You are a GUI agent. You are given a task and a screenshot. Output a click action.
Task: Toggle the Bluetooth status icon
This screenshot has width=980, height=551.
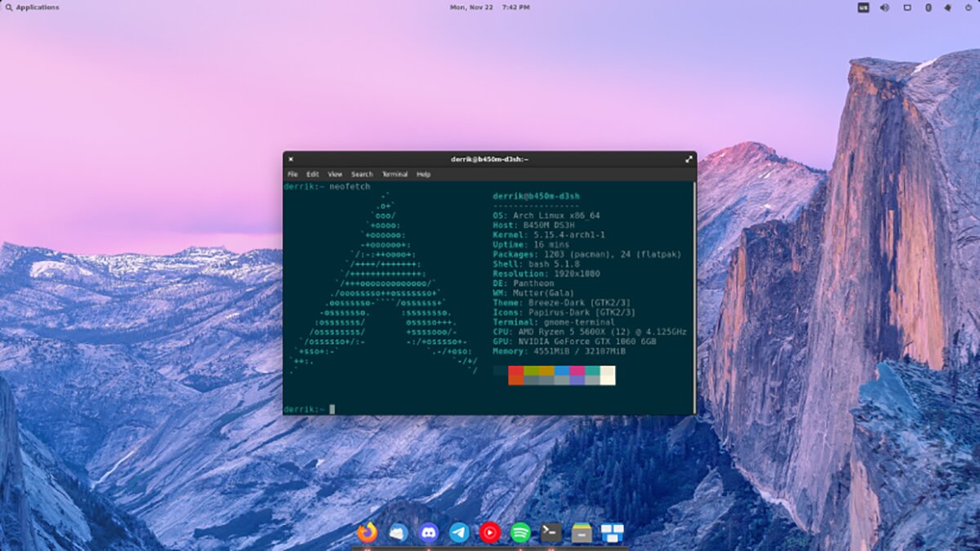pos(929,7)
